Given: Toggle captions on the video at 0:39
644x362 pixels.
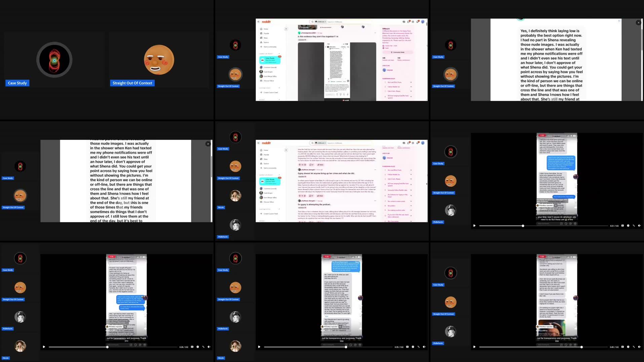Looking at the screenshot, I should (407, 347).
